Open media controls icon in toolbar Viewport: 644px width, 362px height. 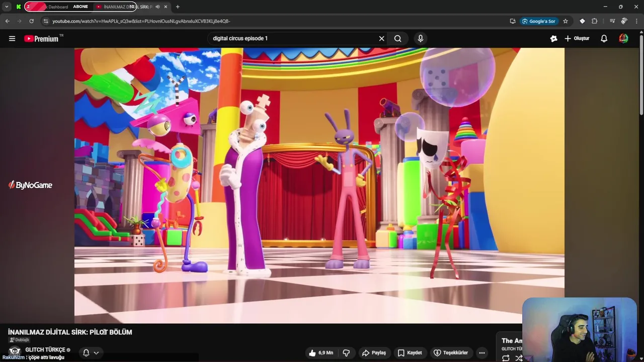coord(612,21)
